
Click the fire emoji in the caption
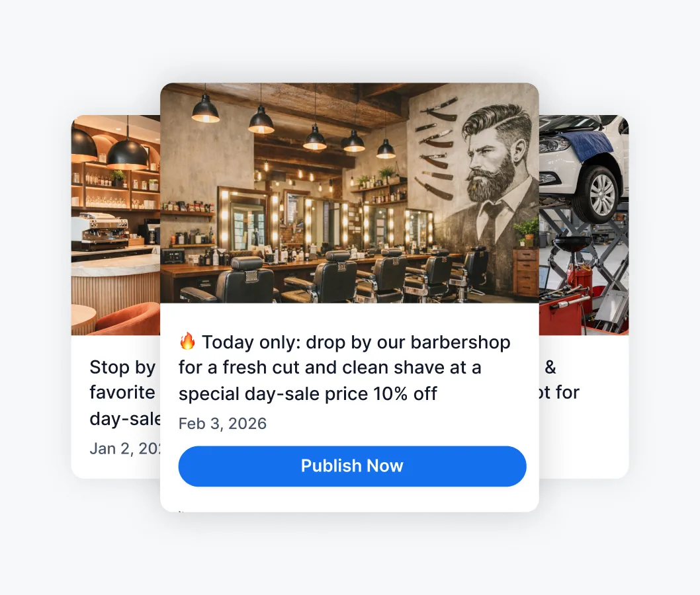[187, 342]
